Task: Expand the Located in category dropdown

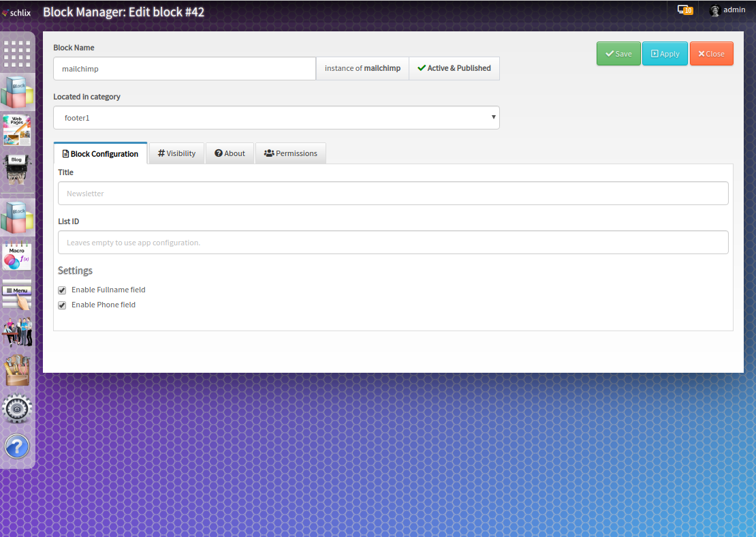Action: [277, 118]
